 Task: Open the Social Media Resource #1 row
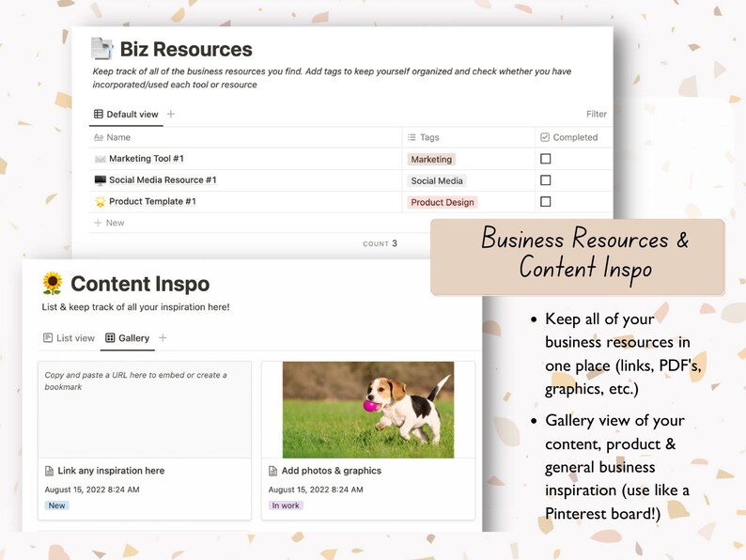tap(163, 179)
